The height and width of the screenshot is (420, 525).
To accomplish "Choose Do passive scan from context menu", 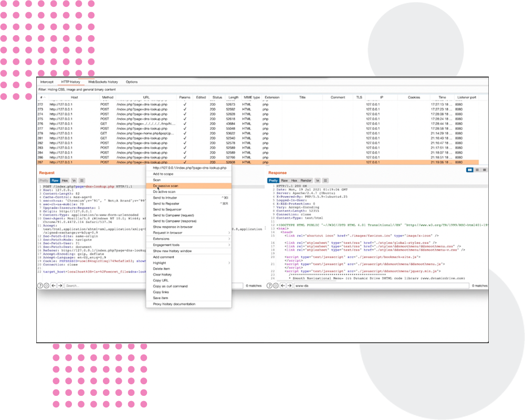I will pyautogui.click(x=189, y=186).
